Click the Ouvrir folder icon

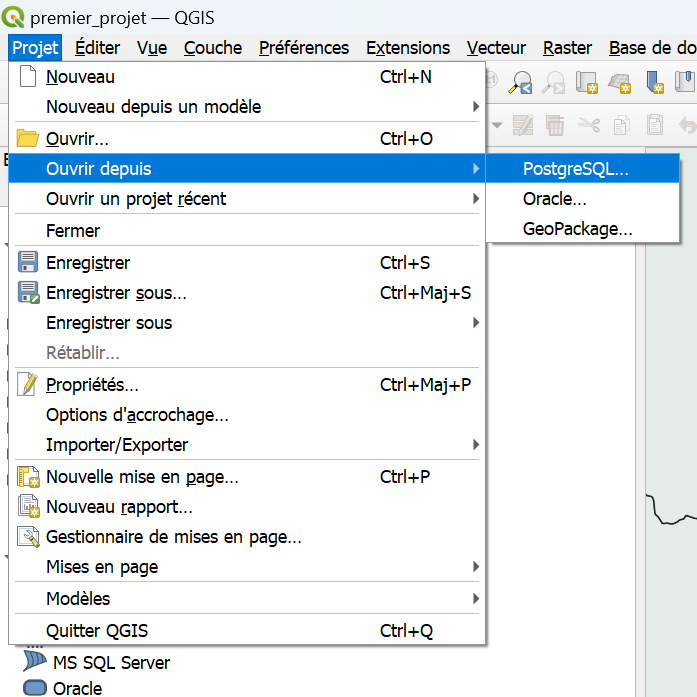28,138
